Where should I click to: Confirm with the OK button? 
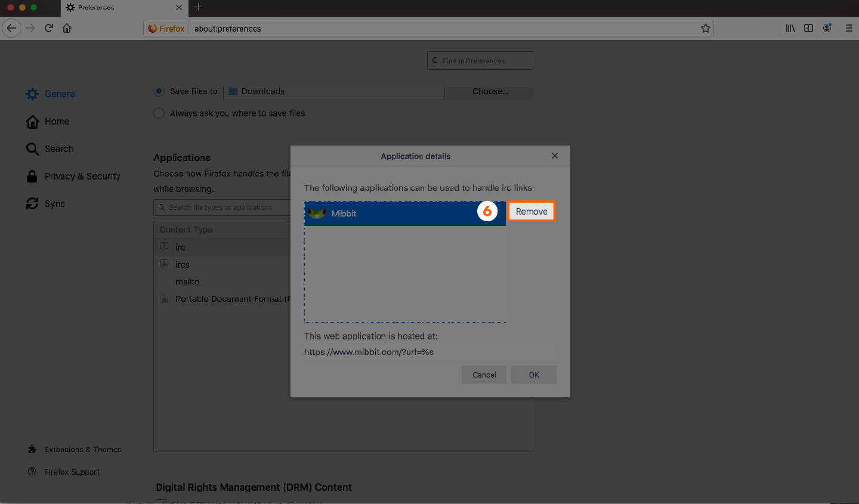point(534,375)
